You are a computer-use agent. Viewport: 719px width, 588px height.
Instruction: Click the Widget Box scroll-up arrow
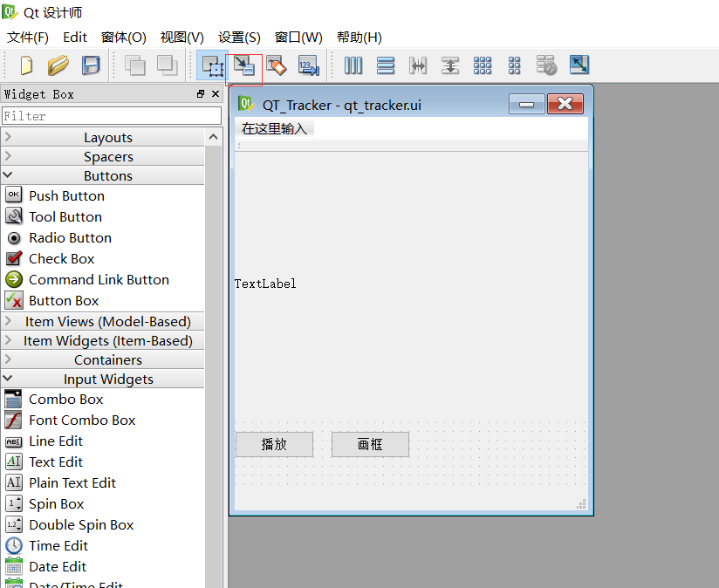[x=213, y=137]
